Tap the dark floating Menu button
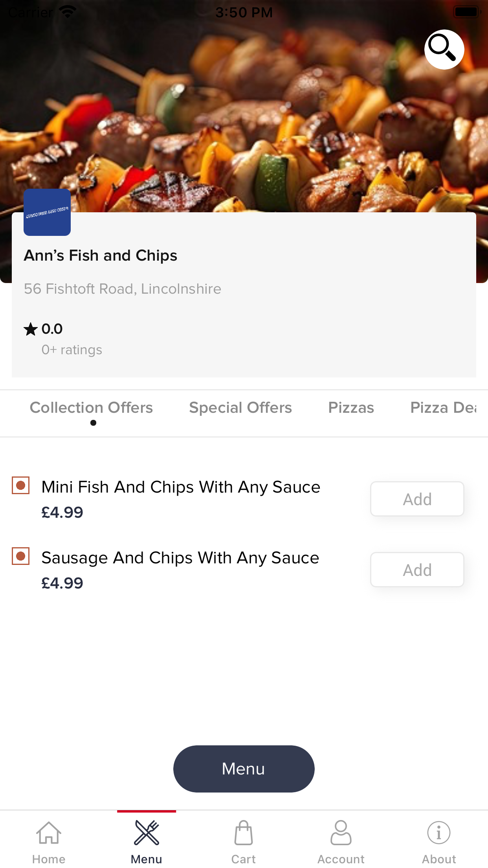The image size is (488, 868). 244,769
